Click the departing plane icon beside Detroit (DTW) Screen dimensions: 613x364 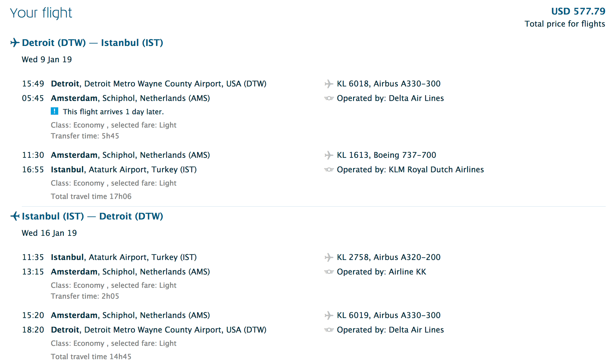[15, 43]
